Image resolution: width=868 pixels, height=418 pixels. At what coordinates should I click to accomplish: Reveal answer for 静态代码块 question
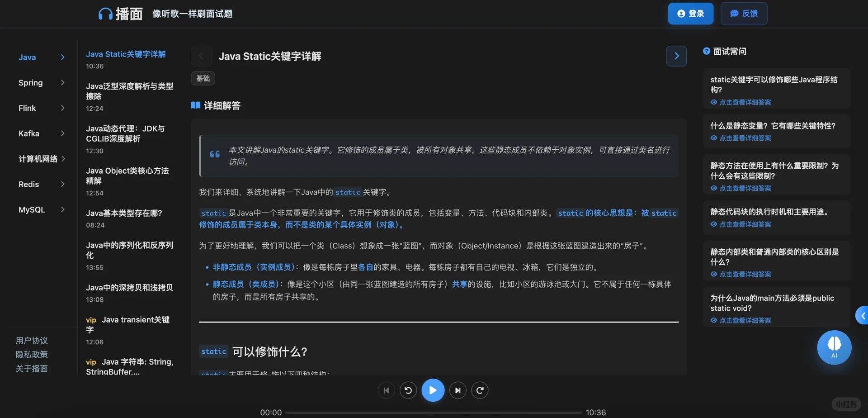[x=744, y=224]
